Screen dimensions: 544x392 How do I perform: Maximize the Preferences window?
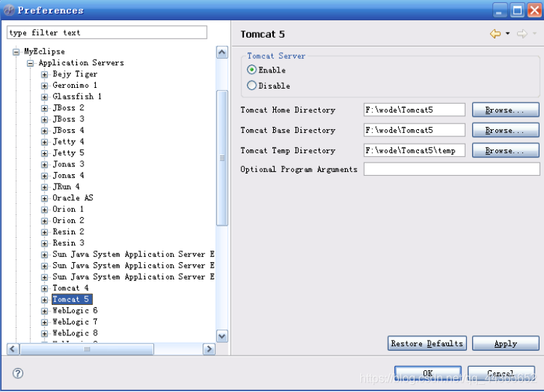click(517, 10)
